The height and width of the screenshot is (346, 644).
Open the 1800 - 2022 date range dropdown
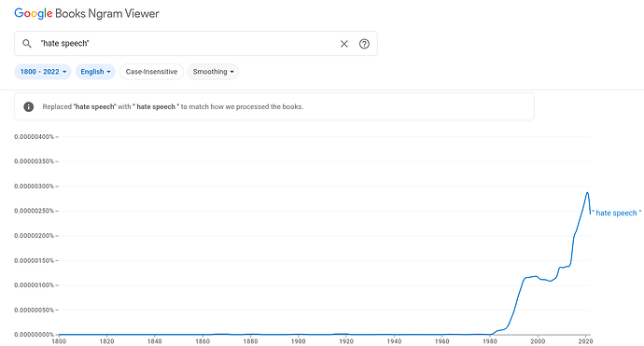(43, 72)
